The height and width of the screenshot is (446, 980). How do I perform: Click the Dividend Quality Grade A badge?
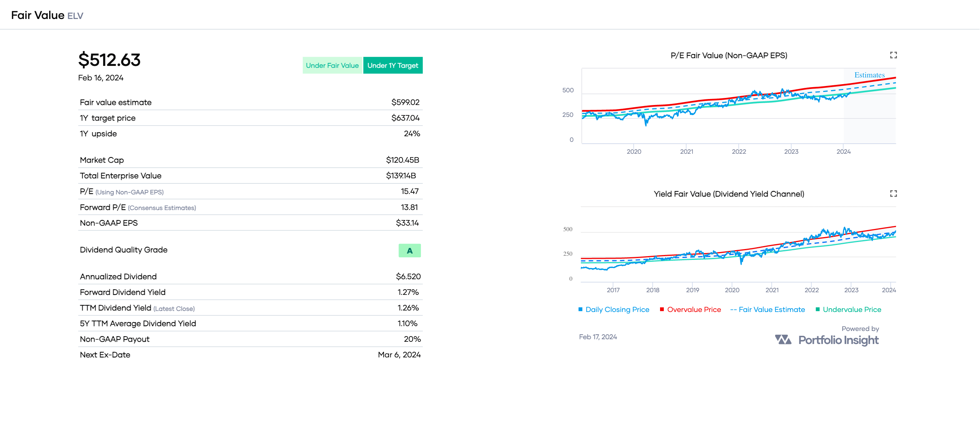tap(409, 251)
